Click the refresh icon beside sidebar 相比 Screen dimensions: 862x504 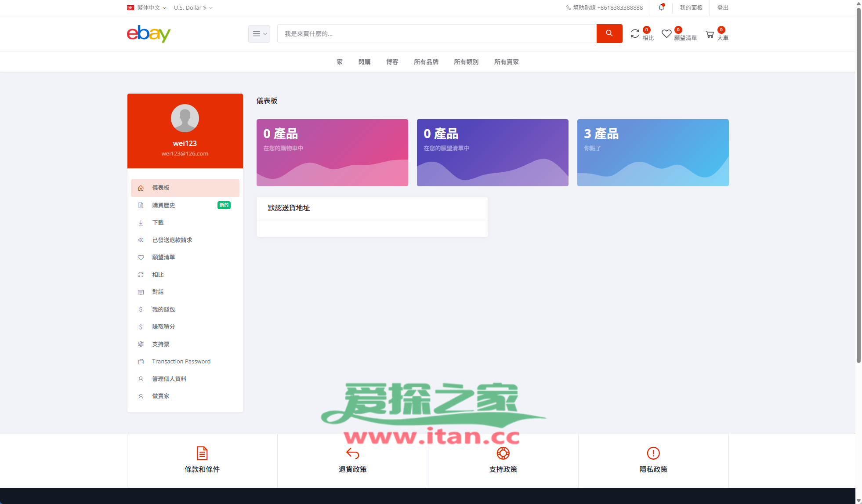click(x=141, y=275)
